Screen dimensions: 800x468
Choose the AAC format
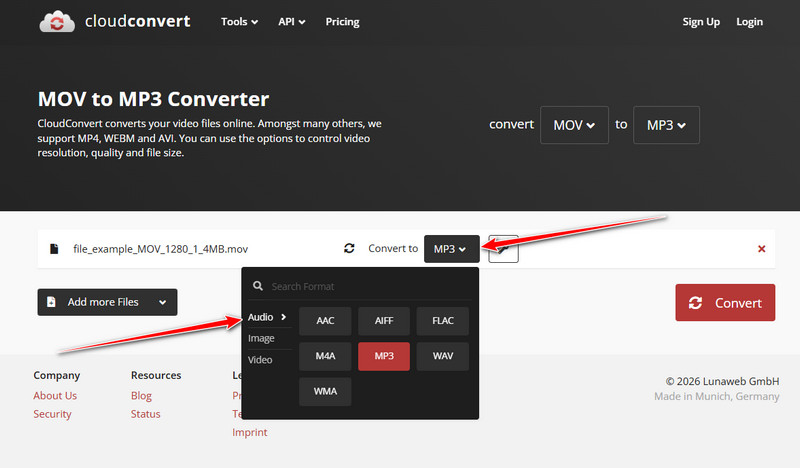point(325,321)
